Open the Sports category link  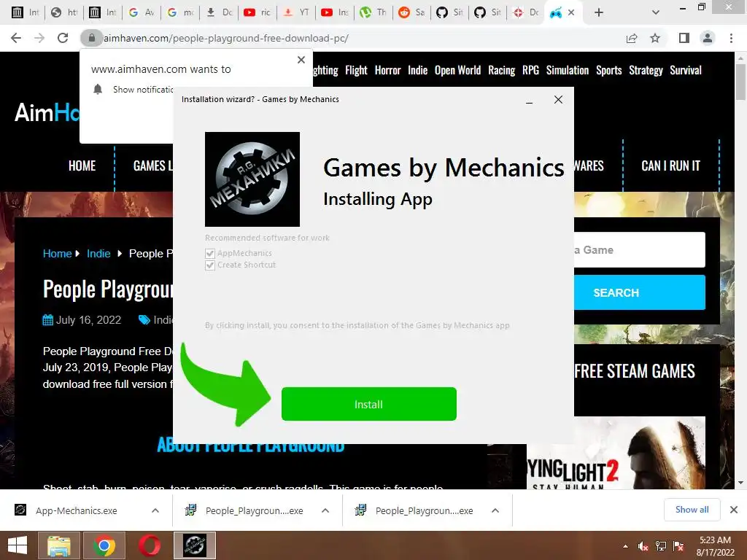pos(608,71)
